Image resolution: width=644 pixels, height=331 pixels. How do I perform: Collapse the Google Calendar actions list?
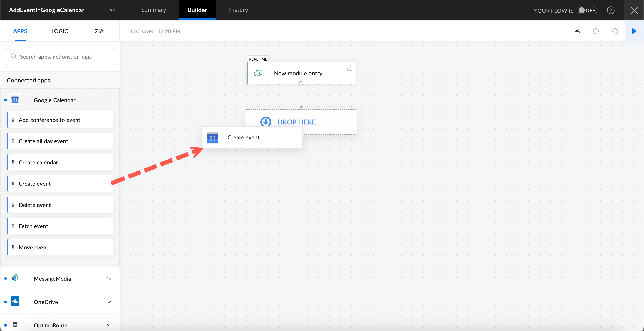pos(109,100)
